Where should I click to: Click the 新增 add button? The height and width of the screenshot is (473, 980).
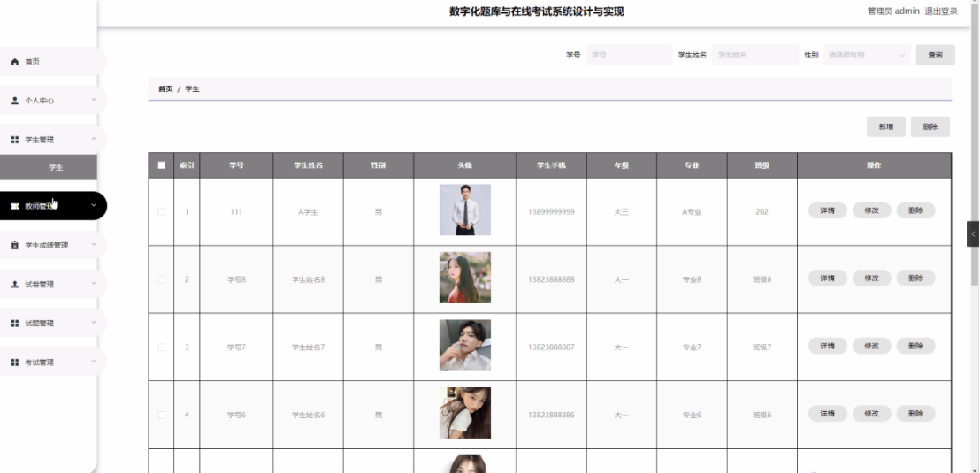tap(885, 126)
